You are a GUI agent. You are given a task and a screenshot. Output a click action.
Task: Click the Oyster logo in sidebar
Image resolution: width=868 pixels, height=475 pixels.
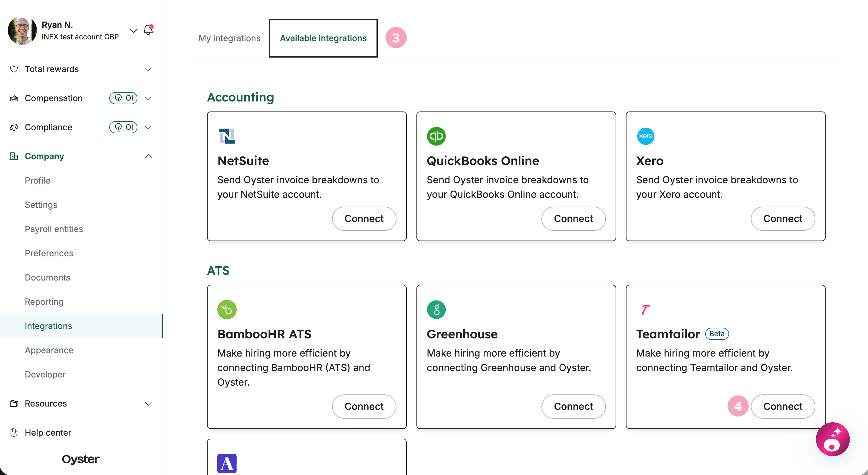point(81,459)
